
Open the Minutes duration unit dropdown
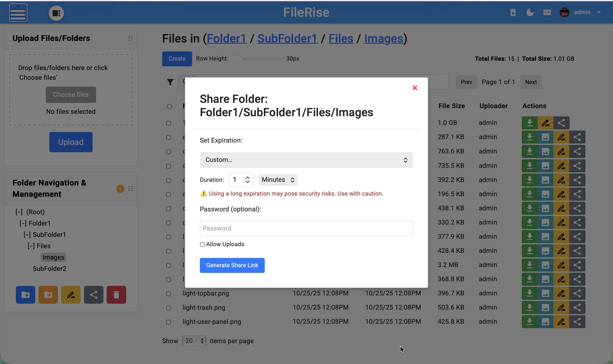click(278, 180)
